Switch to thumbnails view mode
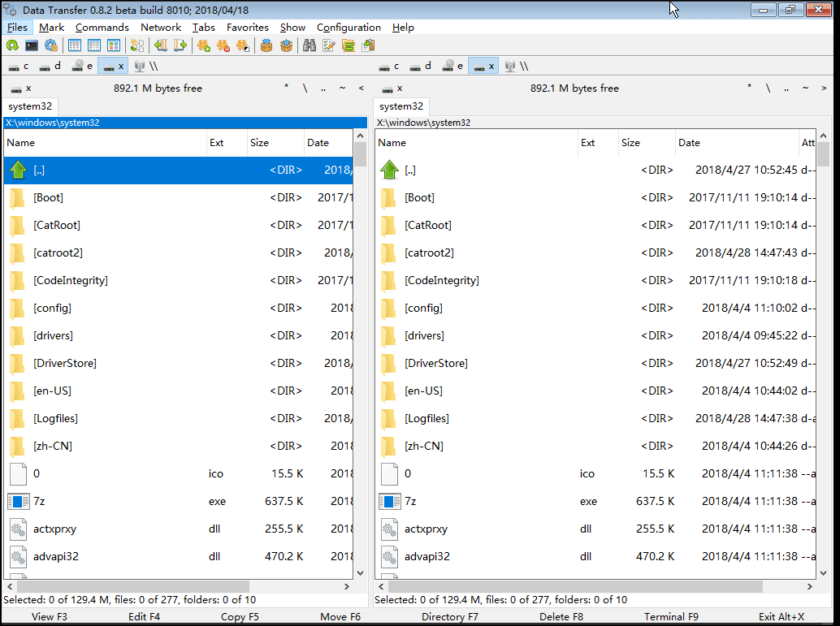 114,45
